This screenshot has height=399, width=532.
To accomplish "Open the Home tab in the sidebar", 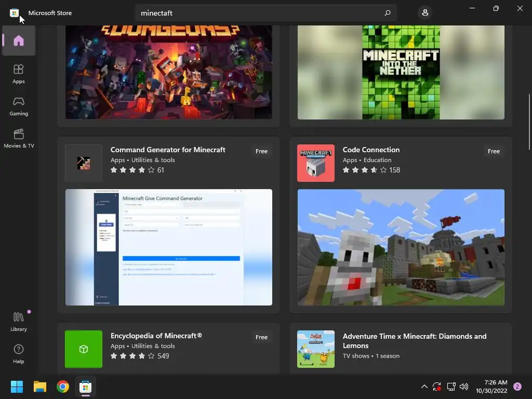I will 19,41.
